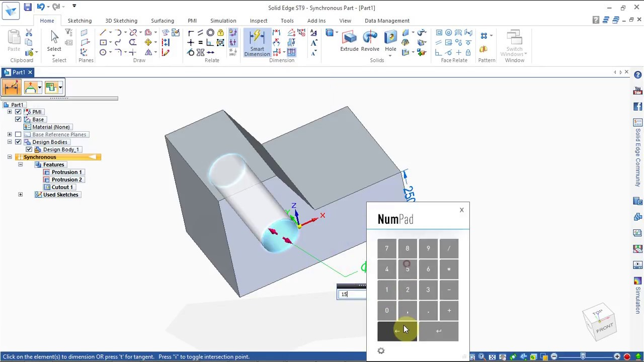Expand the Used Sketches node
Viewport: 644px width, 362px height.
(x=20, y=195)
